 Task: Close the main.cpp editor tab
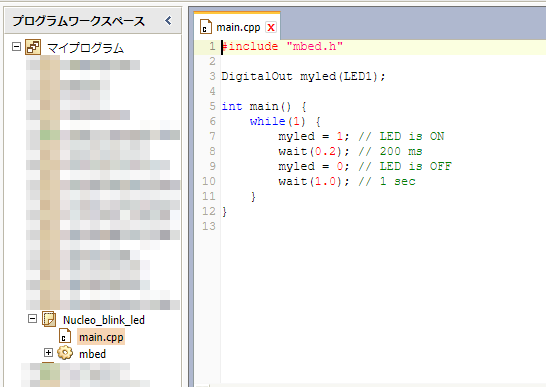pyautogui.click(x=271, y=27)
